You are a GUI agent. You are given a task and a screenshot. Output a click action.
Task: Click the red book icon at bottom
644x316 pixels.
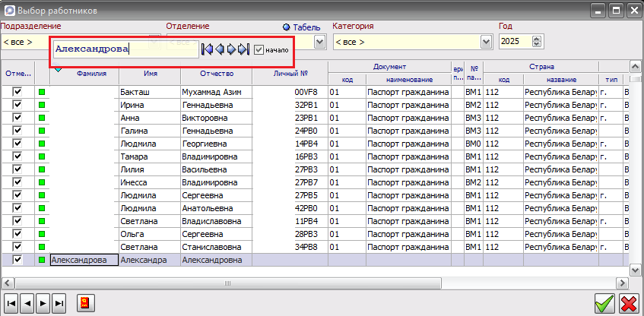(84, 302)
